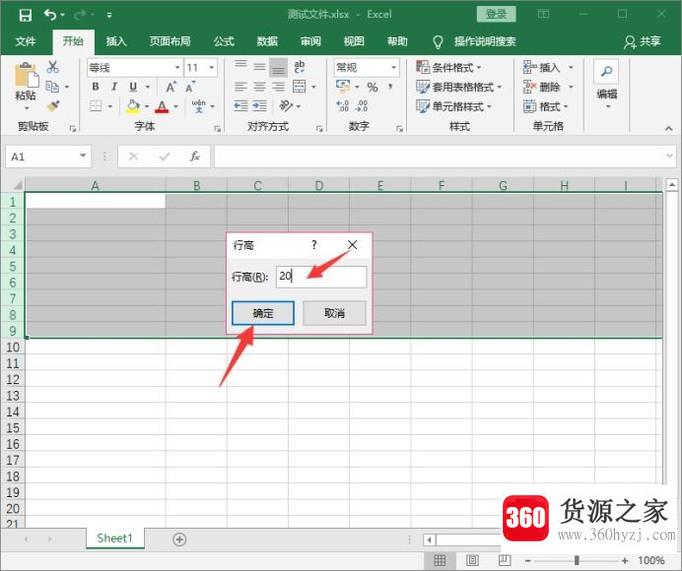The image size is (682, 571).
Task: Center text horizontally in cell
Action: (259, 87)
